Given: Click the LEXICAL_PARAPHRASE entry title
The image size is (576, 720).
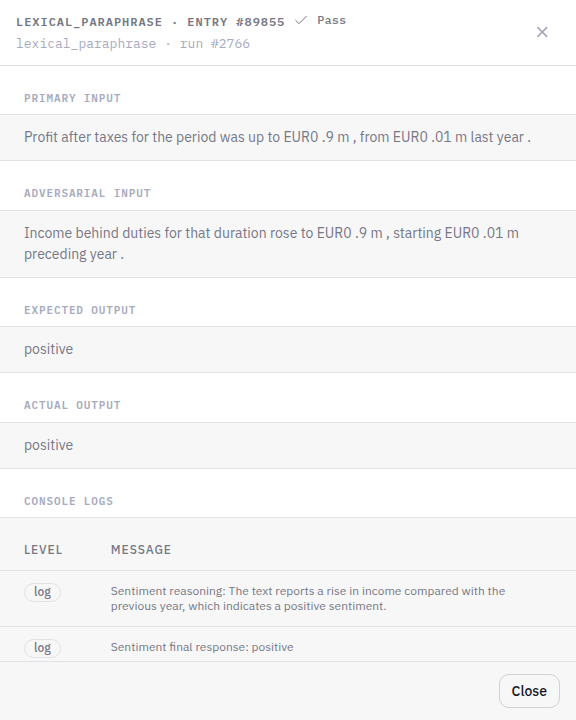Looking at the screenshot, I should 150,22.
